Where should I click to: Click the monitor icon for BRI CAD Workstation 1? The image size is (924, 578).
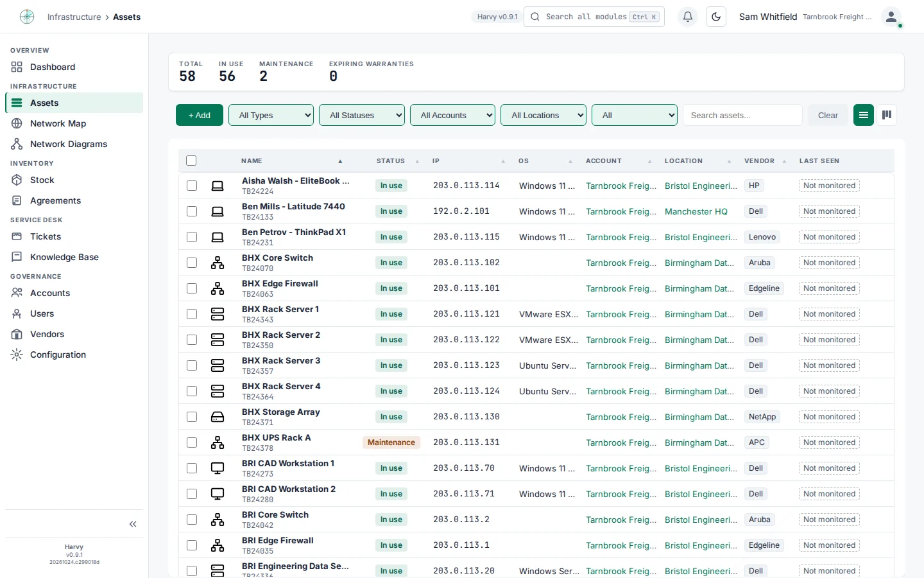[218, 468]
